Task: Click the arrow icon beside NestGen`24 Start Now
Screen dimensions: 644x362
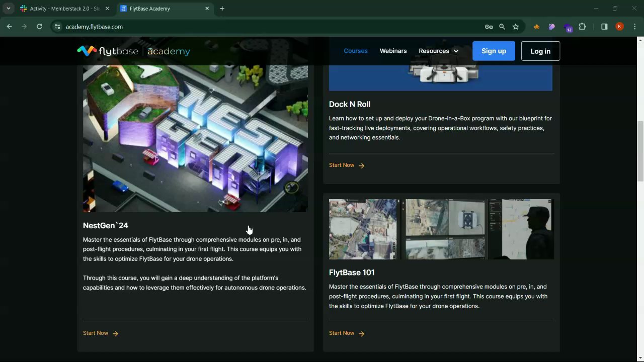Action: [115, 333]
